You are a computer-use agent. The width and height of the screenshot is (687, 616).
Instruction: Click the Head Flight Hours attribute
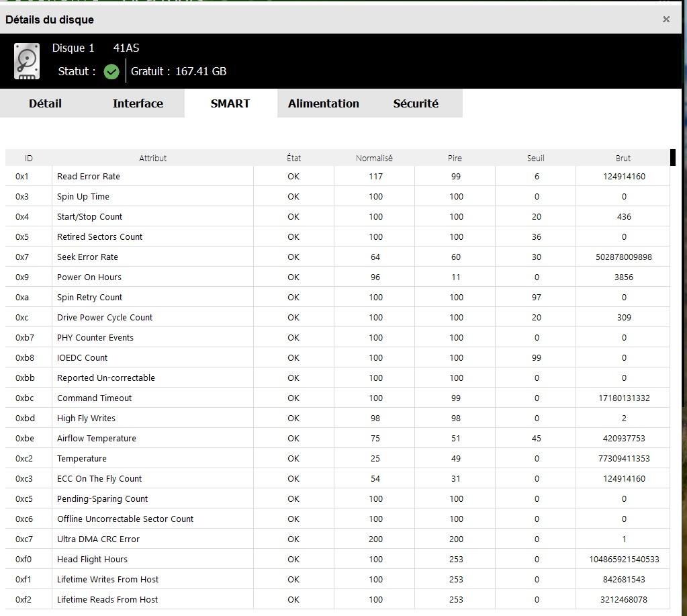(x=92, y=559)
